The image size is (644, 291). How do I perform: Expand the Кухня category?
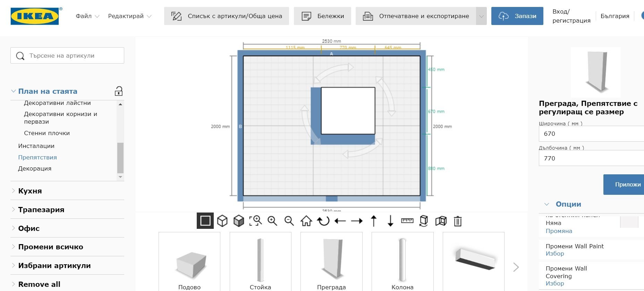coord(30,191)
